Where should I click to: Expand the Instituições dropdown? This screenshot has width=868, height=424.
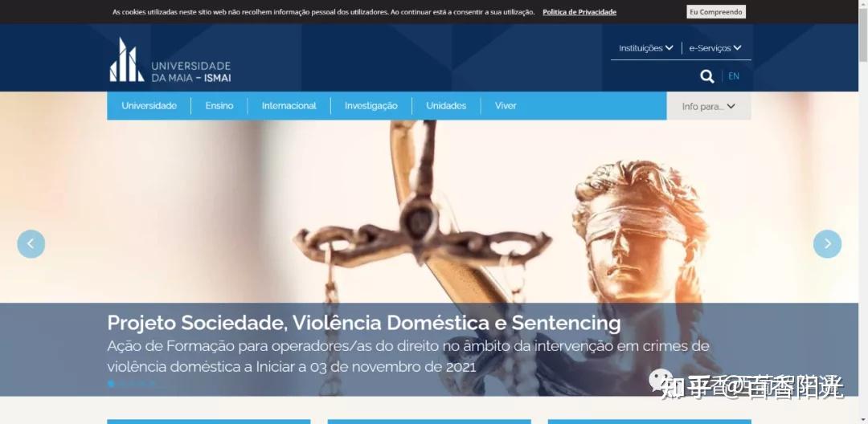[x=646, y=48]
